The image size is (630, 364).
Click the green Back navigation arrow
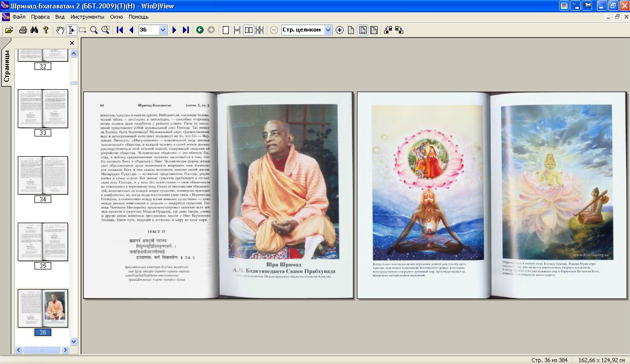tap(200, 30)
